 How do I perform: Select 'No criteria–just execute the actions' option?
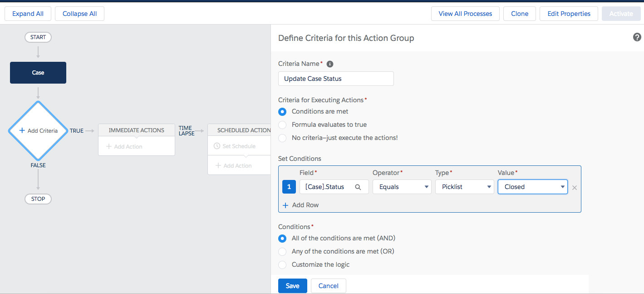282,138
